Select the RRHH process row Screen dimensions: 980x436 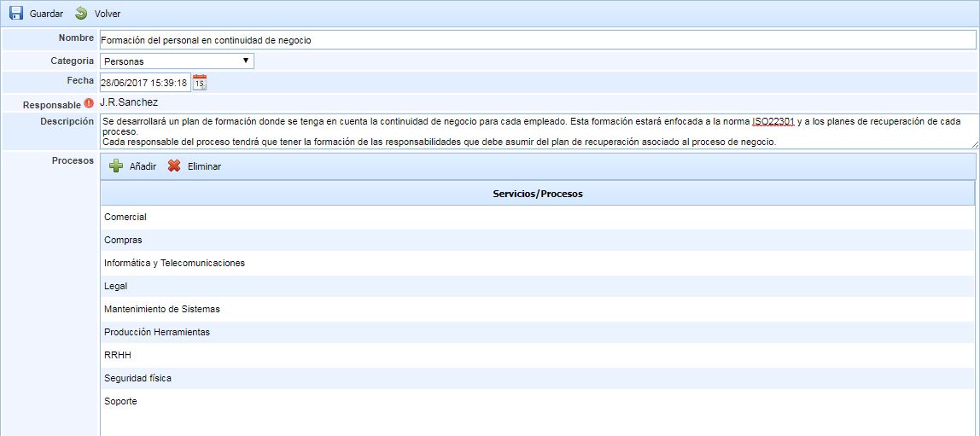(x=118, y=355)
